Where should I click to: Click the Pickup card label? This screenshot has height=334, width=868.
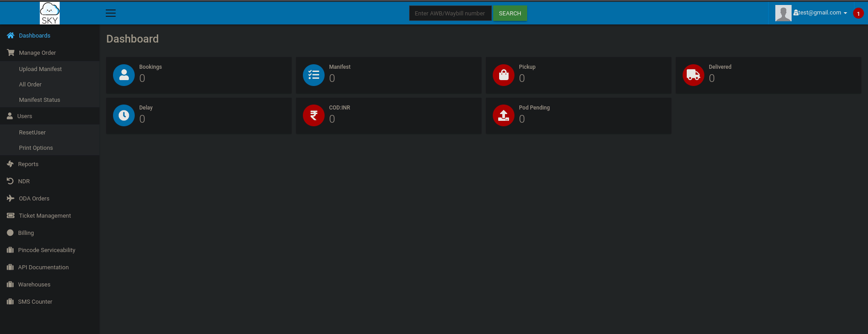point(527,67)
